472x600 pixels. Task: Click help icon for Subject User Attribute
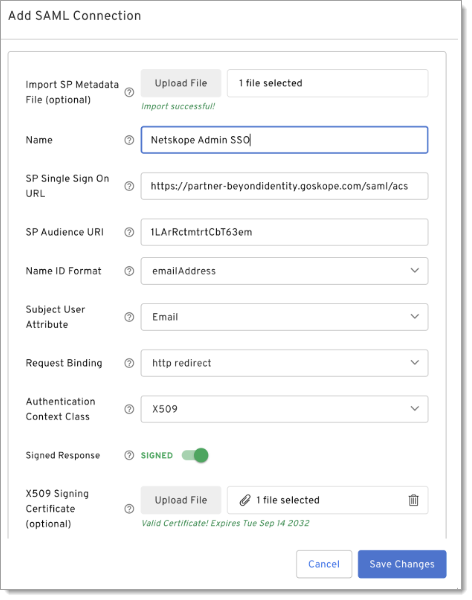[x=129, y=317]
